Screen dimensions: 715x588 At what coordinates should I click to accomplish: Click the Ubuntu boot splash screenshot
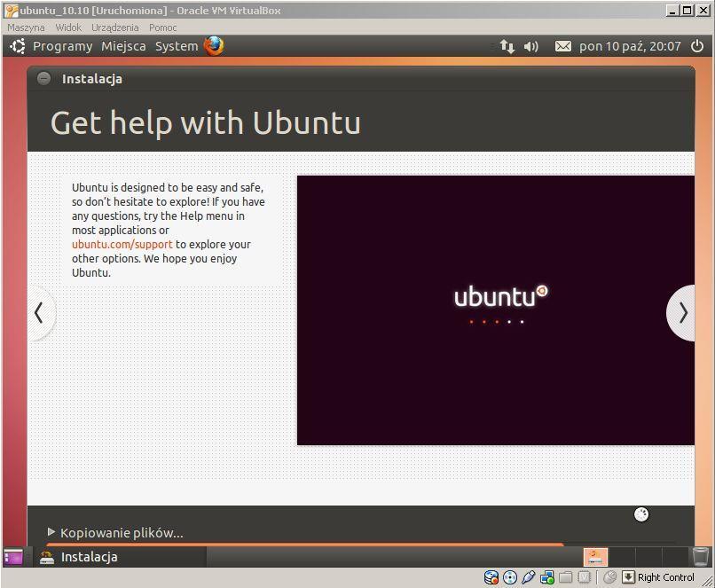(496, 310)
